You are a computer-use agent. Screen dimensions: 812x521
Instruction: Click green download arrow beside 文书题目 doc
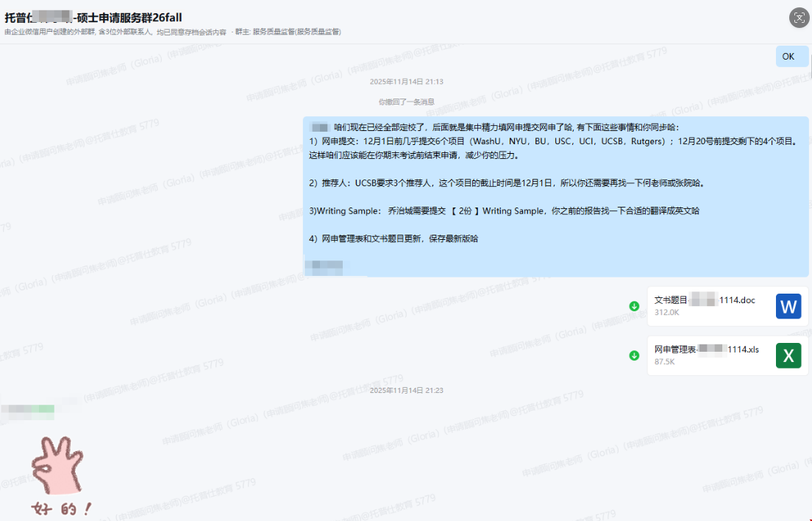(634, 306)
